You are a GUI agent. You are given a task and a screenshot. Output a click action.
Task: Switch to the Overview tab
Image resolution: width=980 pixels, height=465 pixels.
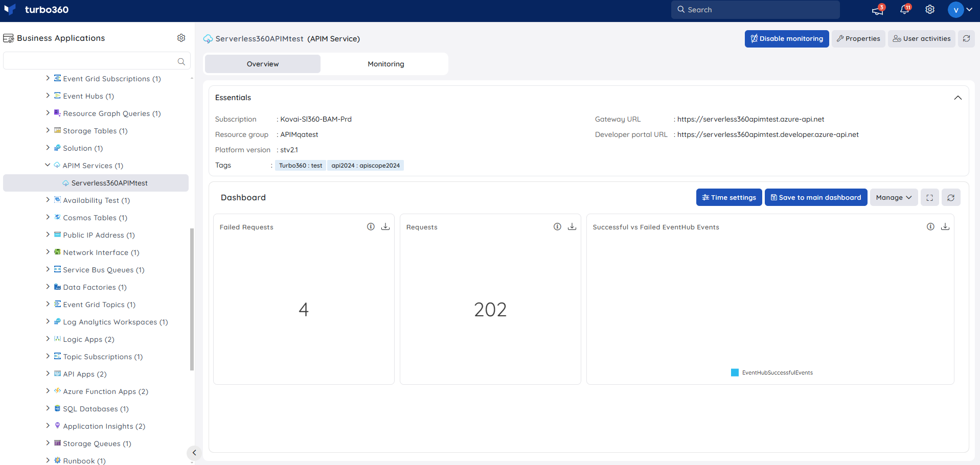263,64
